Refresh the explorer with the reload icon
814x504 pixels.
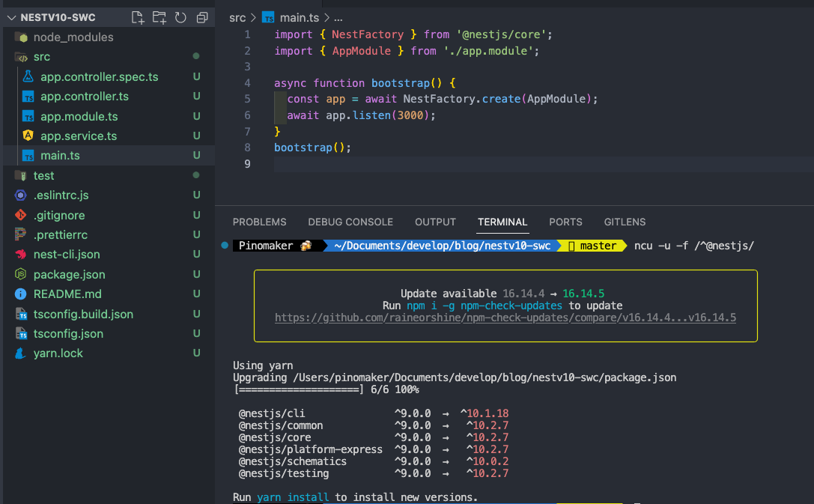(x=180, y=18)
